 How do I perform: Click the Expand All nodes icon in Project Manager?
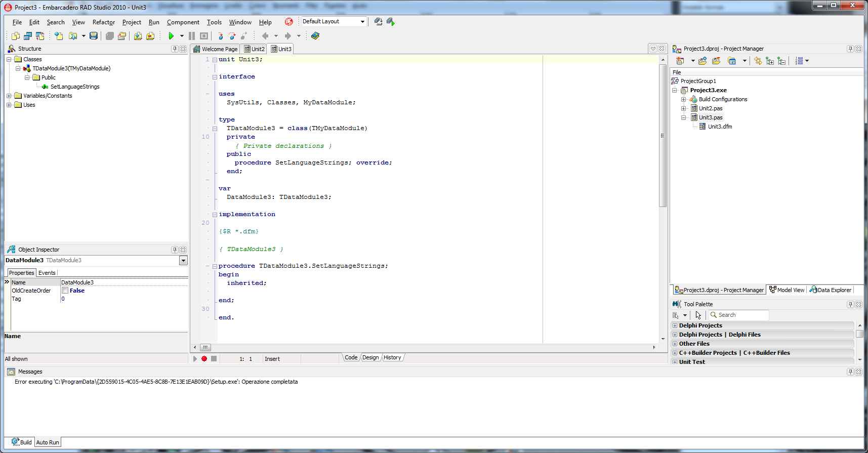[x=770, y=61]
